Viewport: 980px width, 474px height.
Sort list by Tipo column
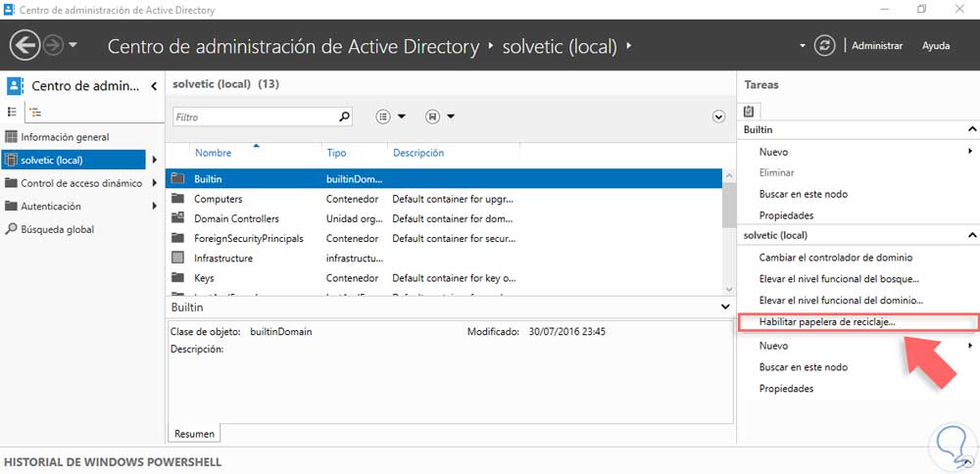pyautogui.click(x=336, y=153)
